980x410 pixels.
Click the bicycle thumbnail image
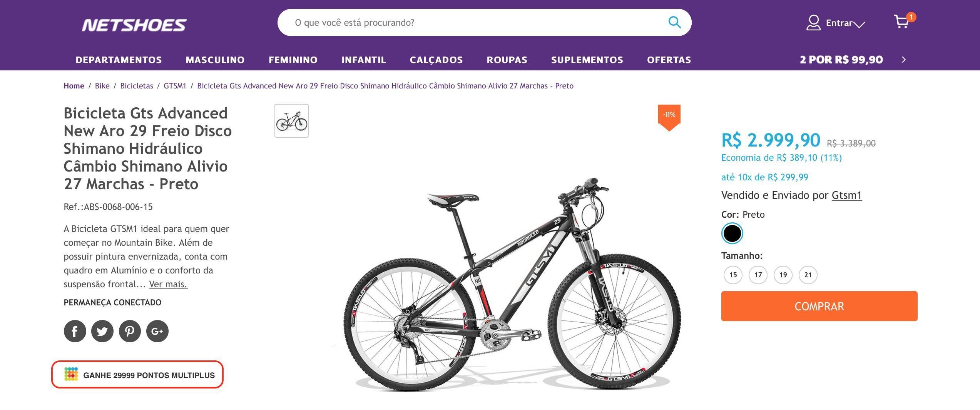click(291, 121)
